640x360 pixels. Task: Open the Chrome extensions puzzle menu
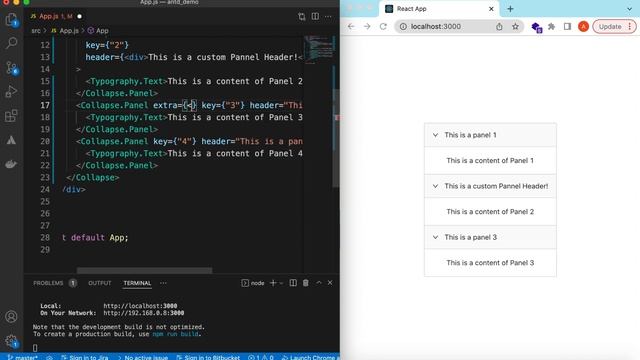551,27
